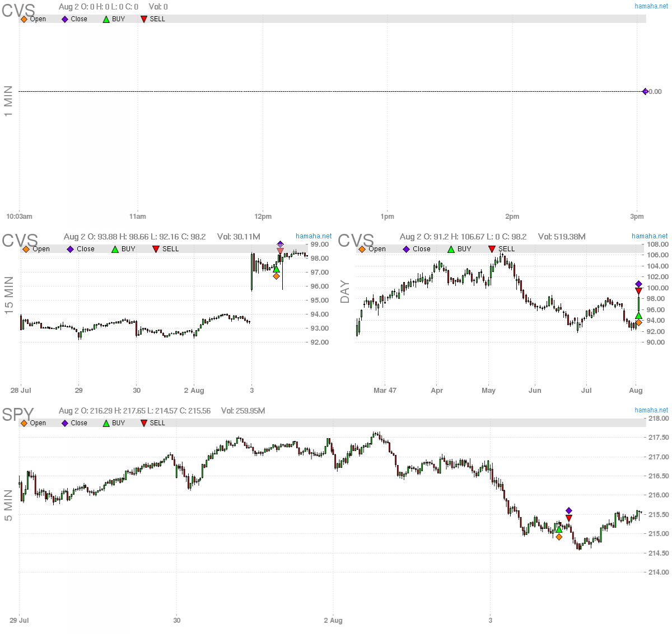Click 'Vol: 30.11M' in CVS 15 MIN header

tap(239, 237)
